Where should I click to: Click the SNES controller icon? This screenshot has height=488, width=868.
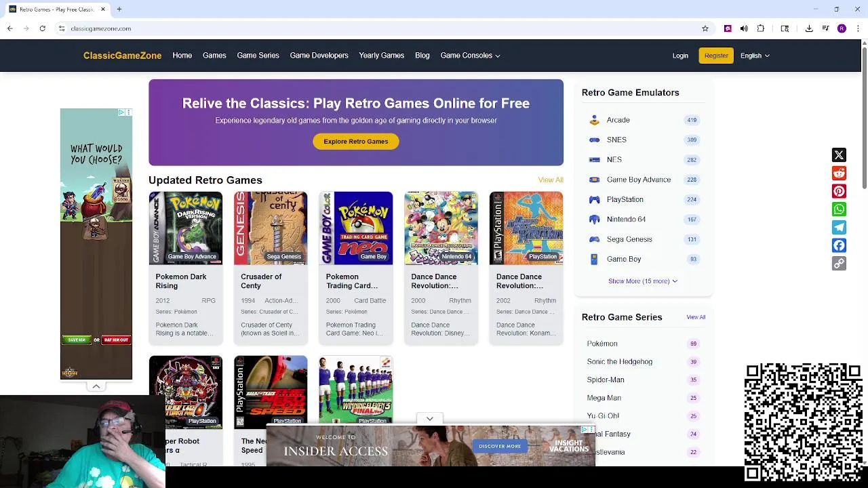(594, 140)
